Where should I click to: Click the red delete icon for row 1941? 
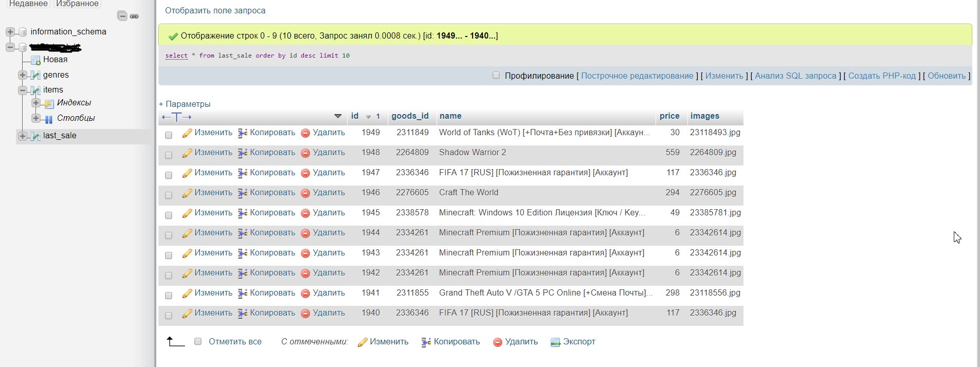pyautogui.click(x=305, y=293)
